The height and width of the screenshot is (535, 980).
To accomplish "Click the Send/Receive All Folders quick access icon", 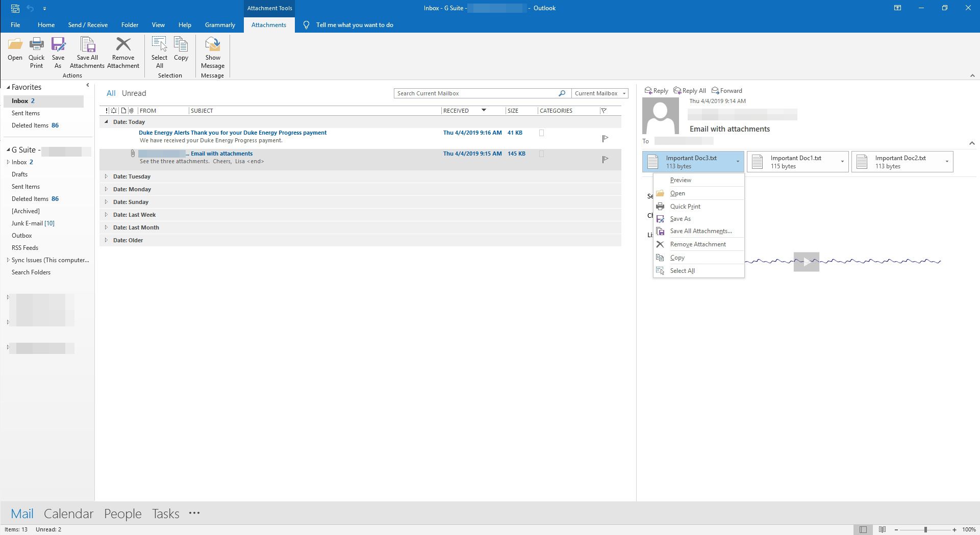I will point(15,8).
